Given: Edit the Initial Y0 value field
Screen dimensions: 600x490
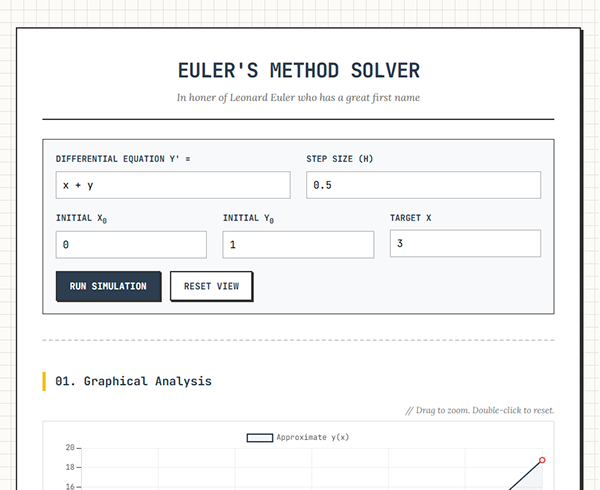Looking at the screenshot, I should click(x=298, y=244).
